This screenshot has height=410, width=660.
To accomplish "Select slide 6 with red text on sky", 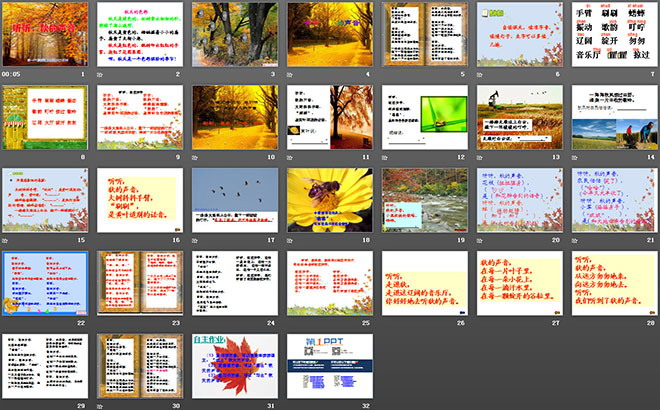I will [519, 34].
